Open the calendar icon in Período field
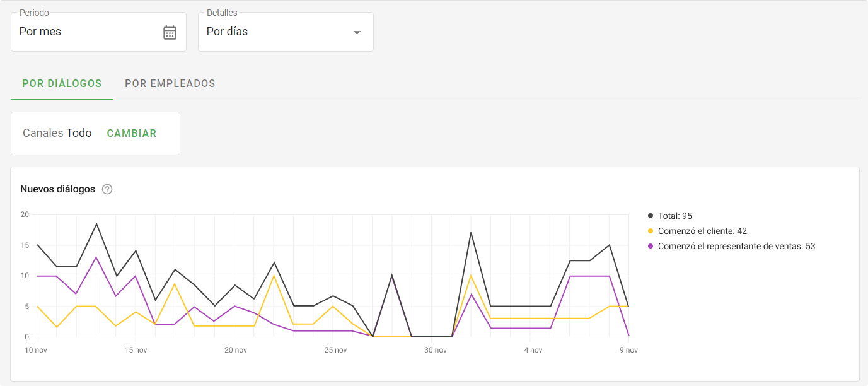Screen dimensions: 868x386 170,32
